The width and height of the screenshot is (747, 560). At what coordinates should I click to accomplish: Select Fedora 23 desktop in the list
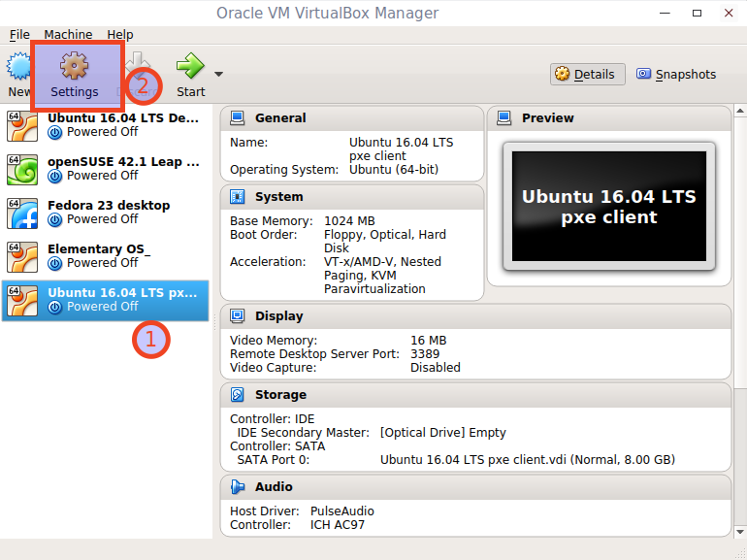[x=106, y=214]
